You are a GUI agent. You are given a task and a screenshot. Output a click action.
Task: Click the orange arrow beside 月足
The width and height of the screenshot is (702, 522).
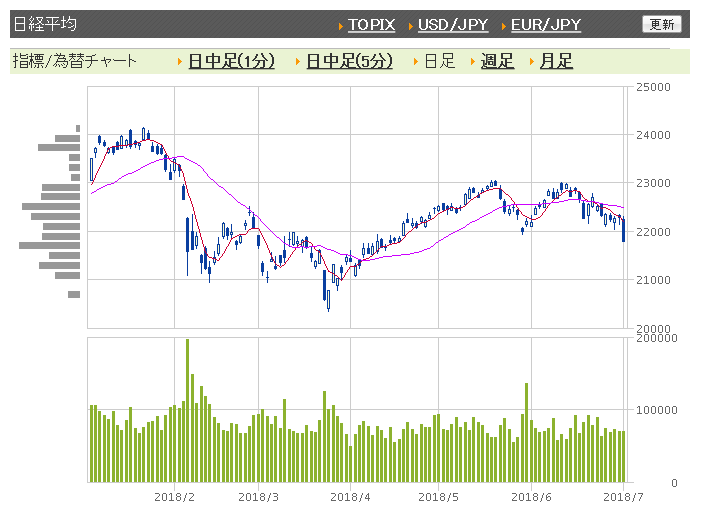click(532, 62)
